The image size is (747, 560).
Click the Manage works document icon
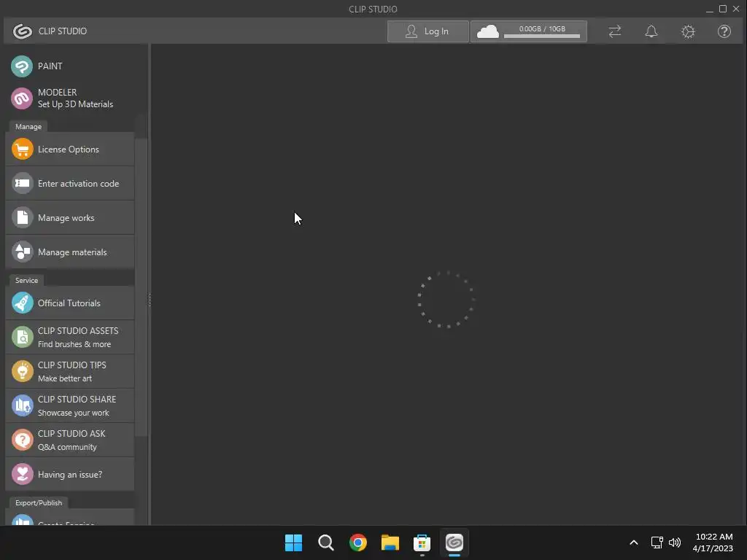point(22,217)
